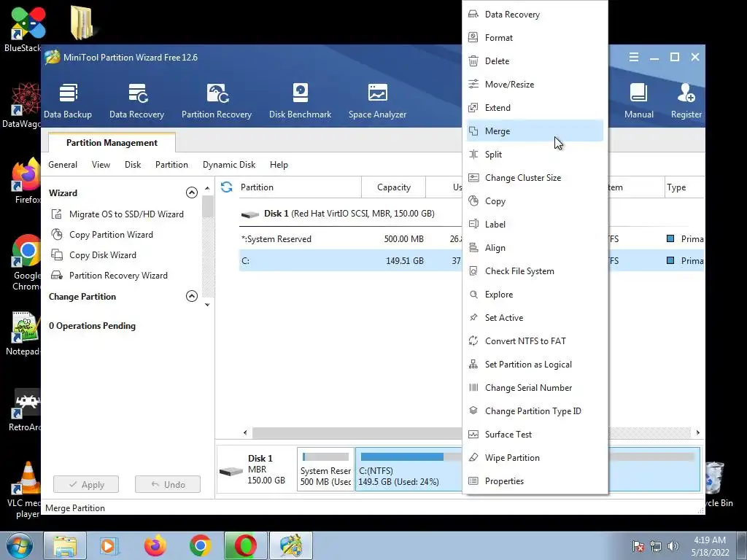Open the Data Backup tool

point(68,101)
